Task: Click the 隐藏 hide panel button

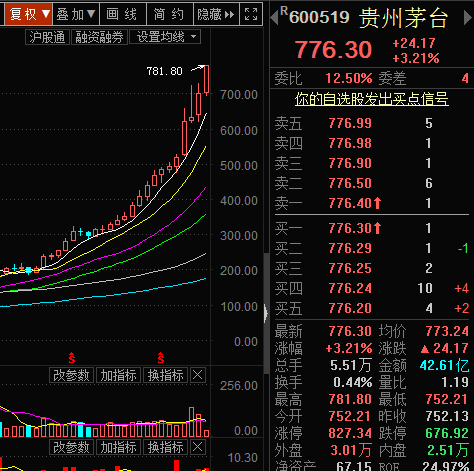Action: tap(216, 14)
